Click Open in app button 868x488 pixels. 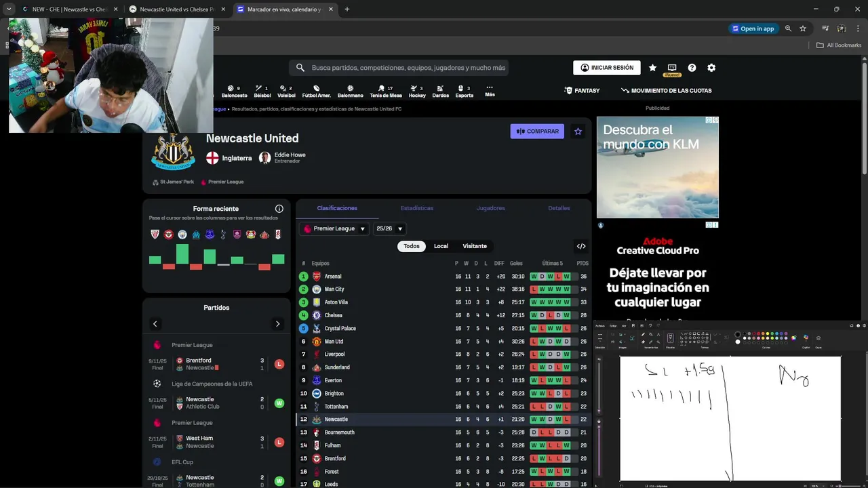click(x=753, y=28)
